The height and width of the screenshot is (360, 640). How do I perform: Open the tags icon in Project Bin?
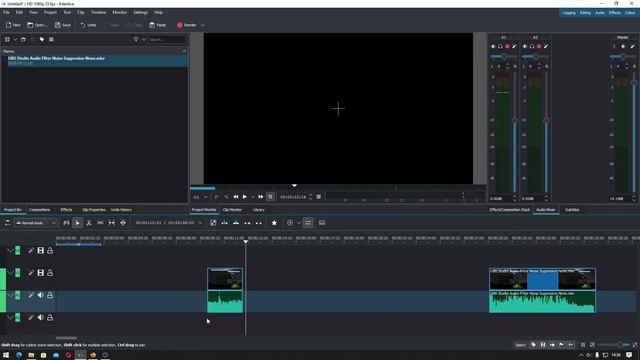tap(42, 40)
